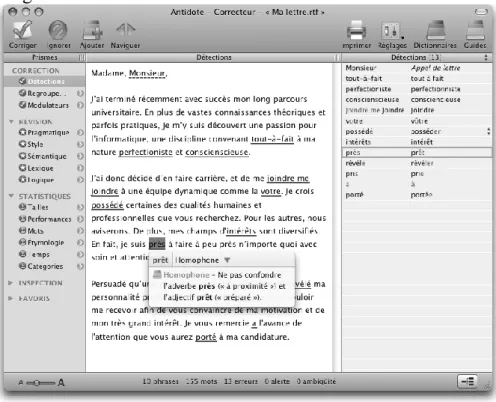
Task: Collapse the RÉVISION section
Action: tap(11, 122)
